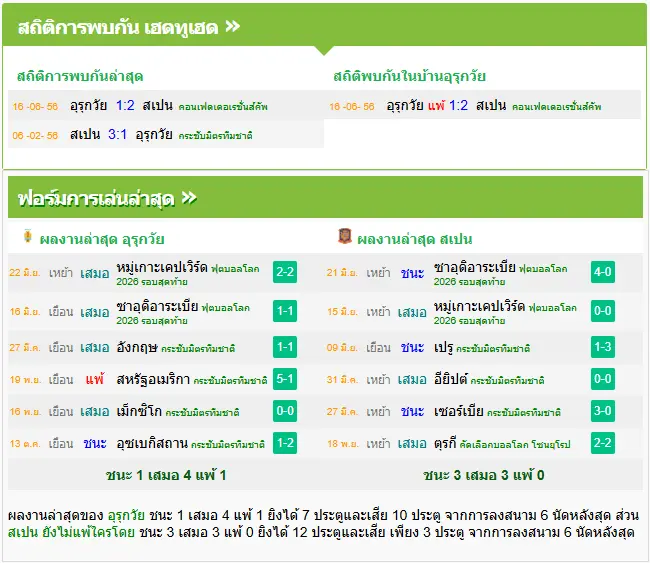Click the 3:1 score in สเปน vs อุรุกวัย row
This screenshot has height=563, width=650.
117,134
